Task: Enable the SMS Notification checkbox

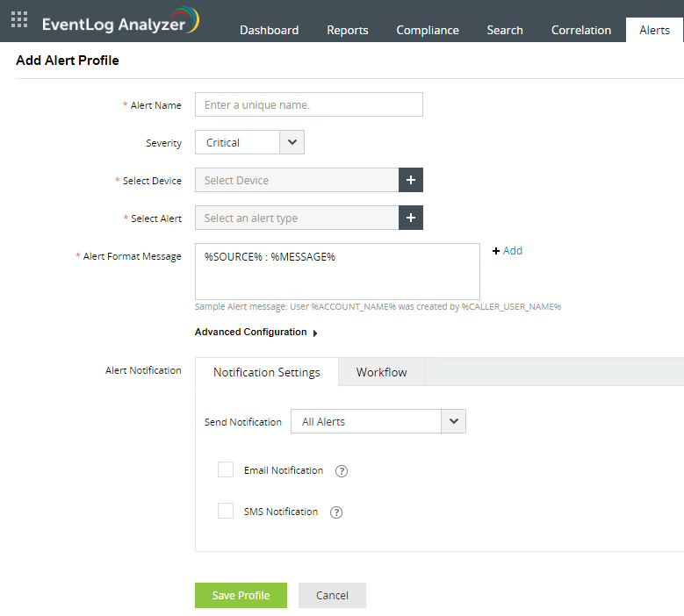Action: [x=226, y=511]
